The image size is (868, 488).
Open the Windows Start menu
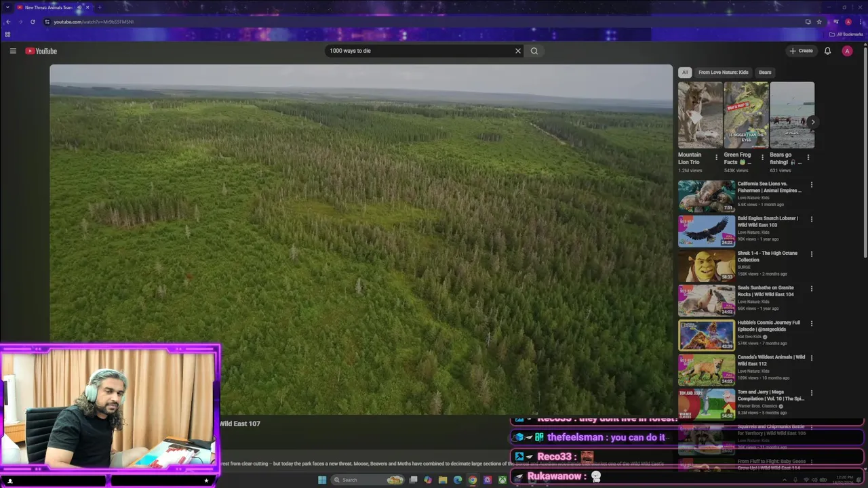coord(322,480)
